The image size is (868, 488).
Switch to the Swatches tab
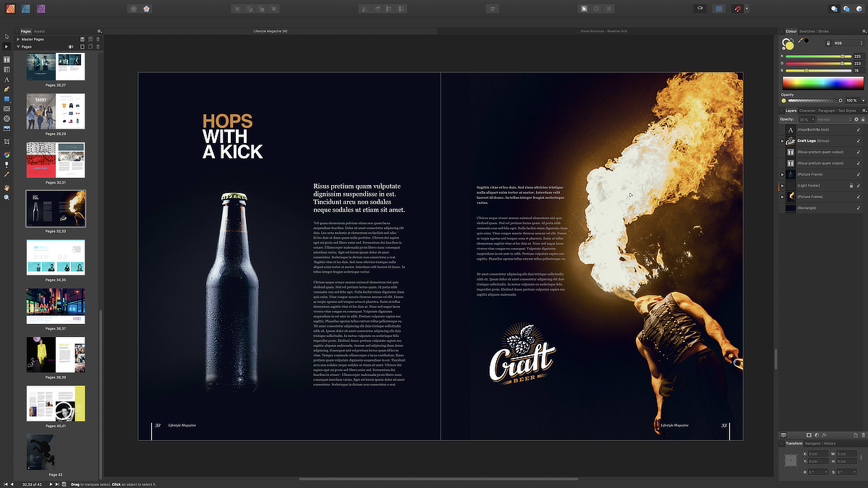(807, 31)
